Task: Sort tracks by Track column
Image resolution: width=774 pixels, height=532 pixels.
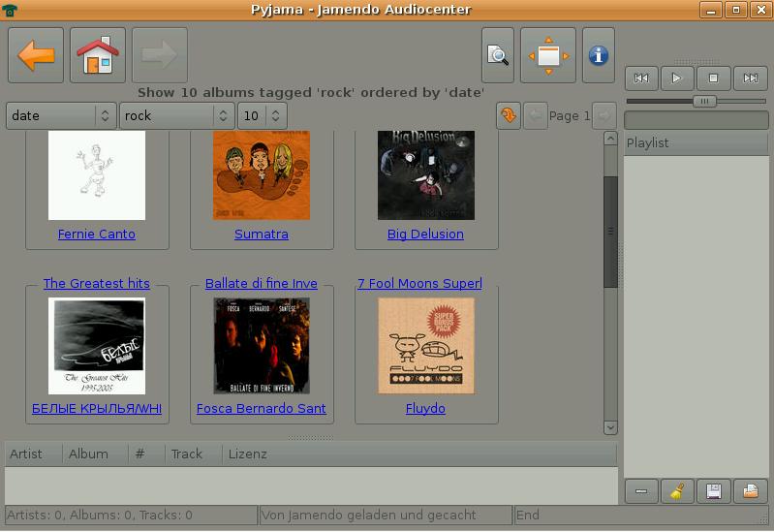Action: 193,454
